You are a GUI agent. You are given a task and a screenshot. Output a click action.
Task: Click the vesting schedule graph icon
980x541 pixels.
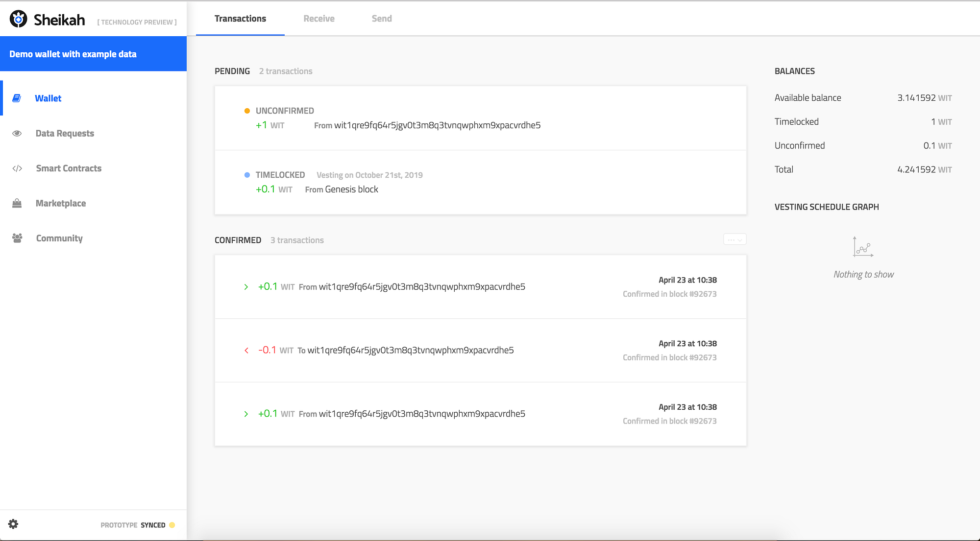pos(863,247)
